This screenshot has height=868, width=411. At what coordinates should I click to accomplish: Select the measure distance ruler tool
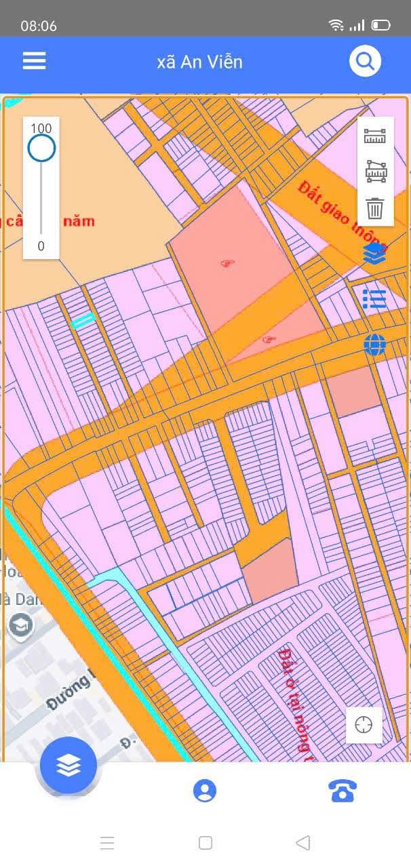coord(375,136)
